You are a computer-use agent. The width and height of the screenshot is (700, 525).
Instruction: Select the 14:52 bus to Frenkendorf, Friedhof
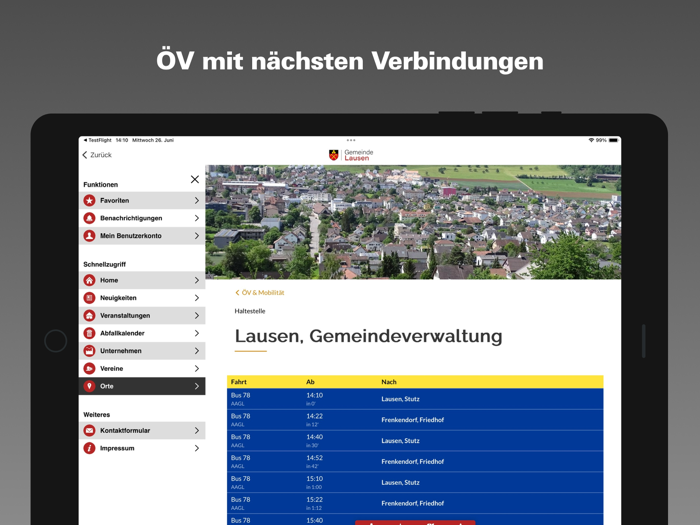point(415,462)
